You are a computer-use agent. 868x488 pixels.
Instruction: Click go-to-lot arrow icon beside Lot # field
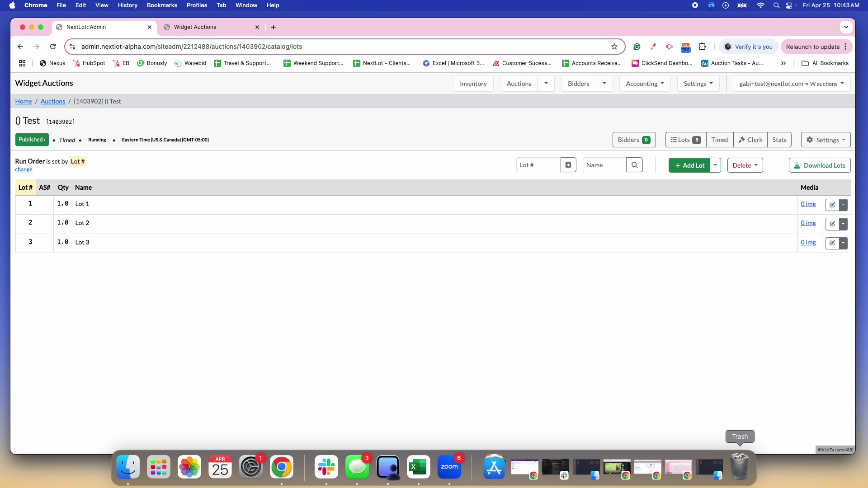coord(568,165)
